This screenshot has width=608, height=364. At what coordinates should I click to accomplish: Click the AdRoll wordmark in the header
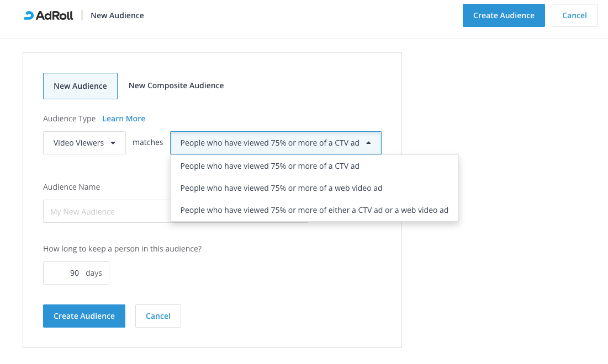[x=54, y=15]
